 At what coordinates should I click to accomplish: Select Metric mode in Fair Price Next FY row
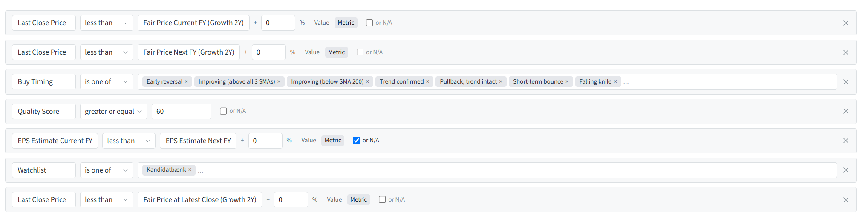click(337, 52)
